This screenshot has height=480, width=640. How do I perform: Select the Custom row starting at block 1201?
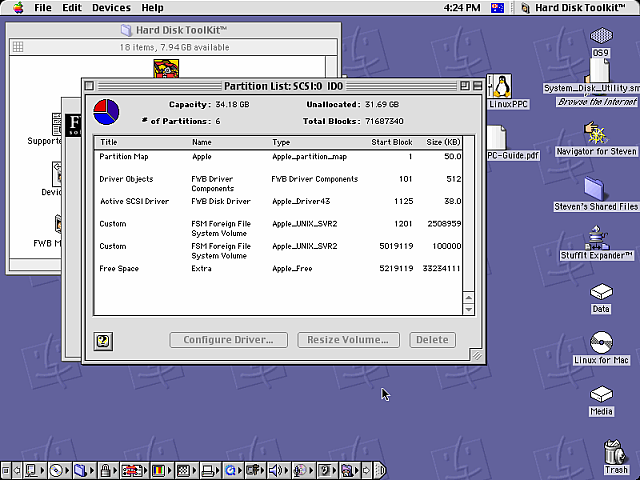[278, 228]
